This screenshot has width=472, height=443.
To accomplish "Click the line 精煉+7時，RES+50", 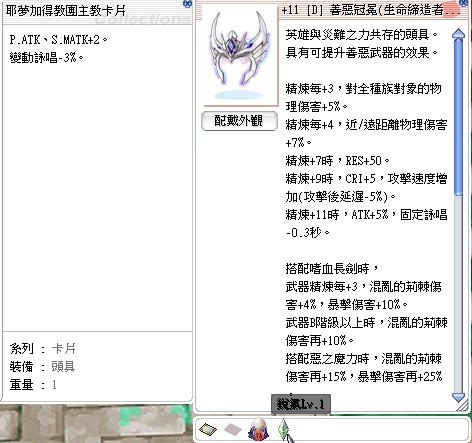I will point(338,161).
